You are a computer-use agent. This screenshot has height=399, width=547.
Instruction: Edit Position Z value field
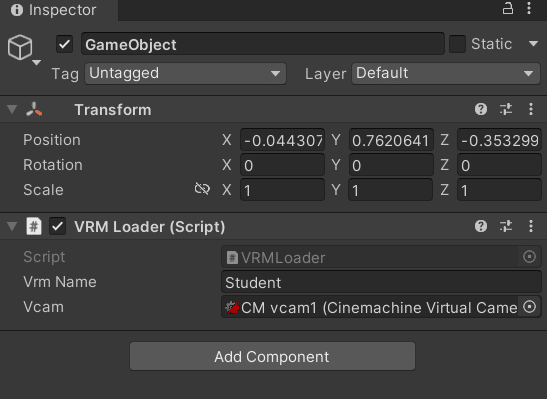tap(499, 140)
